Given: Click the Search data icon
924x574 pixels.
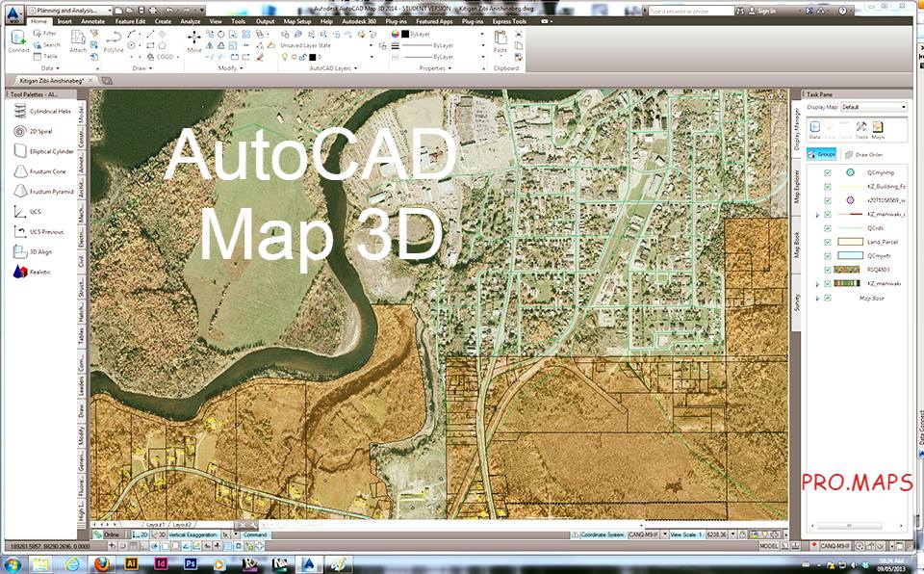Looking at the screenshot, I should (38, 45).
